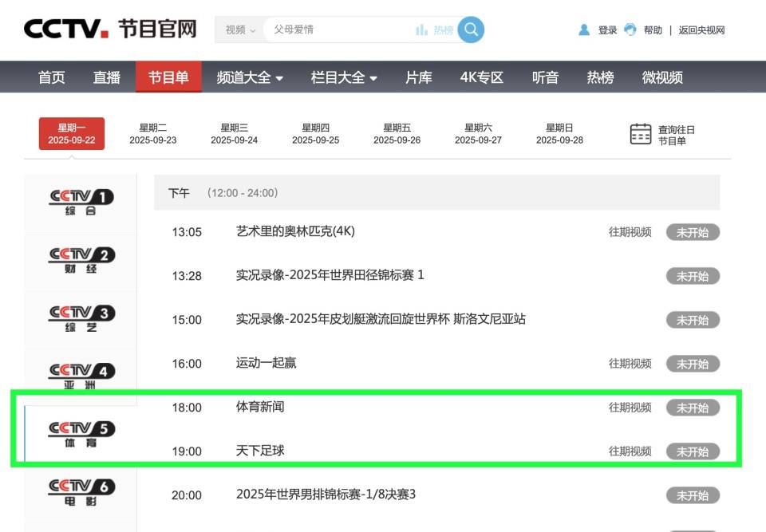The width and height of the screenshot is (766, 532).
Task: Click the 登录 link
Action: (x=608, y=30)
